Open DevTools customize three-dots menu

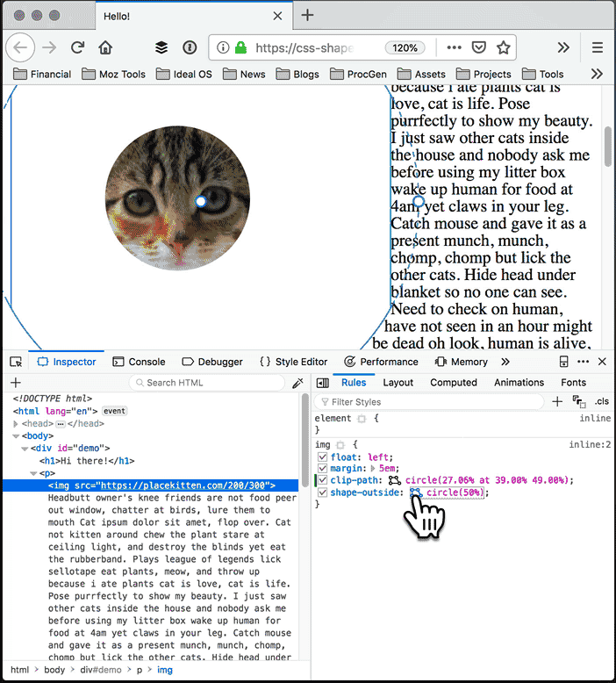tap(583, 362)
